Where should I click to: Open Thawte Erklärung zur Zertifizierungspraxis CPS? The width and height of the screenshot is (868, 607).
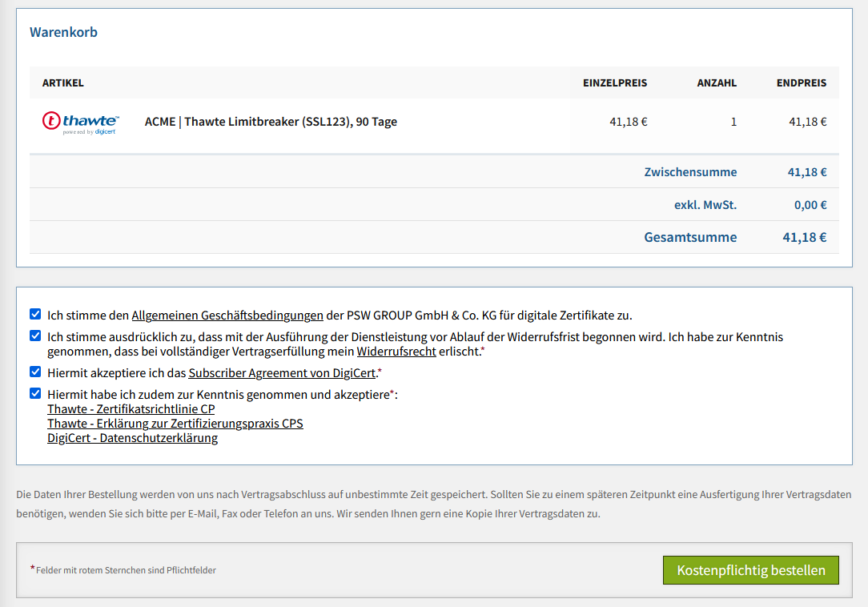175,424
